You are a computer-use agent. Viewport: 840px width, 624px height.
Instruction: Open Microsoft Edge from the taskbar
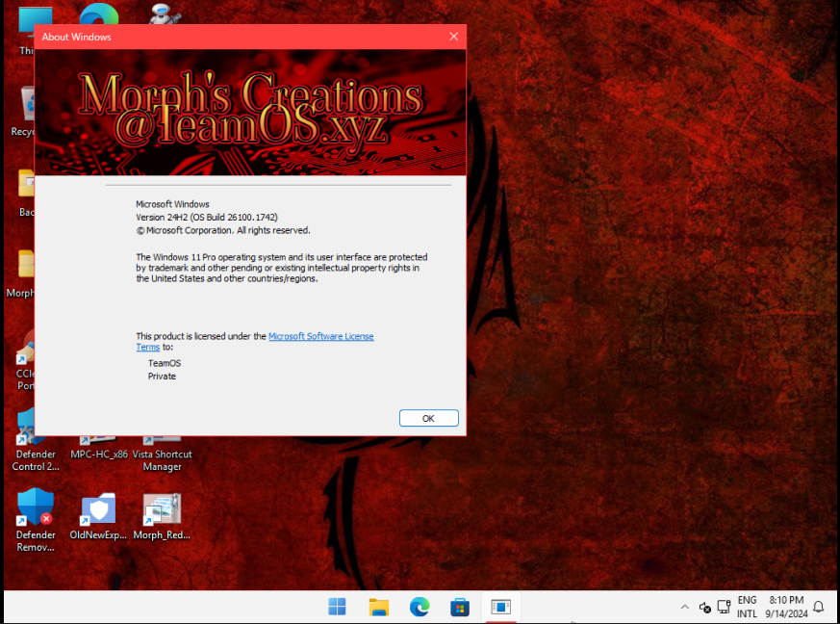[x=420, y=607]
